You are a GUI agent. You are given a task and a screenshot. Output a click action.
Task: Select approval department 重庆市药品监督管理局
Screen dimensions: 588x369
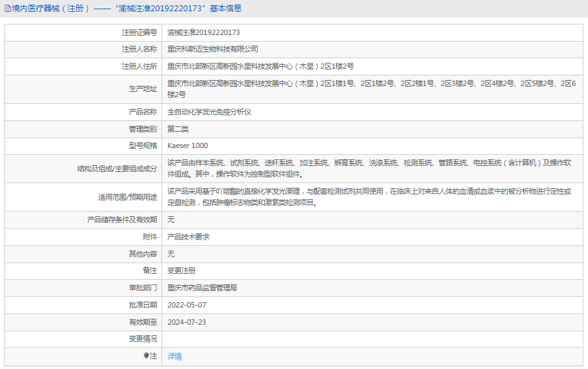pos(202,288)
